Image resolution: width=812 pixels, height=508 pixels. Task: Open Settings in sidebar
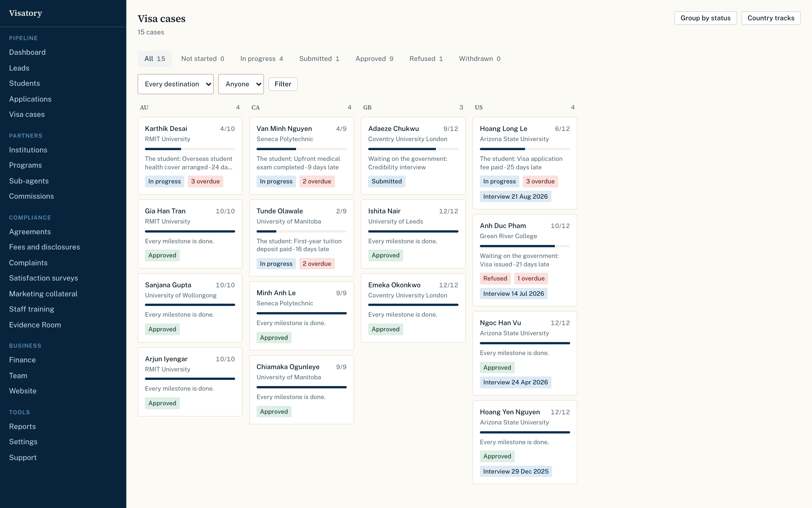[23, 442]
